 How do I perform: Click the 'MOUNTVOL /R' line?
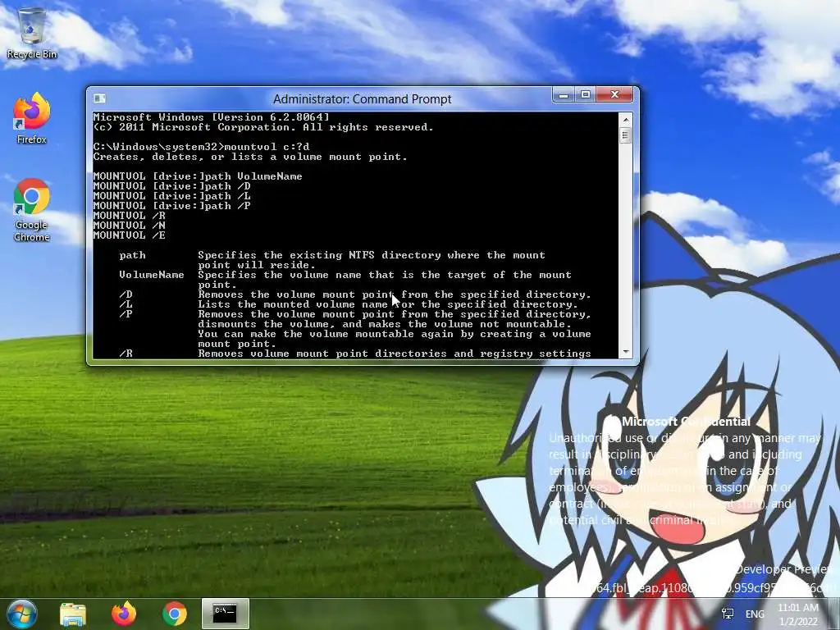[129, 216]
